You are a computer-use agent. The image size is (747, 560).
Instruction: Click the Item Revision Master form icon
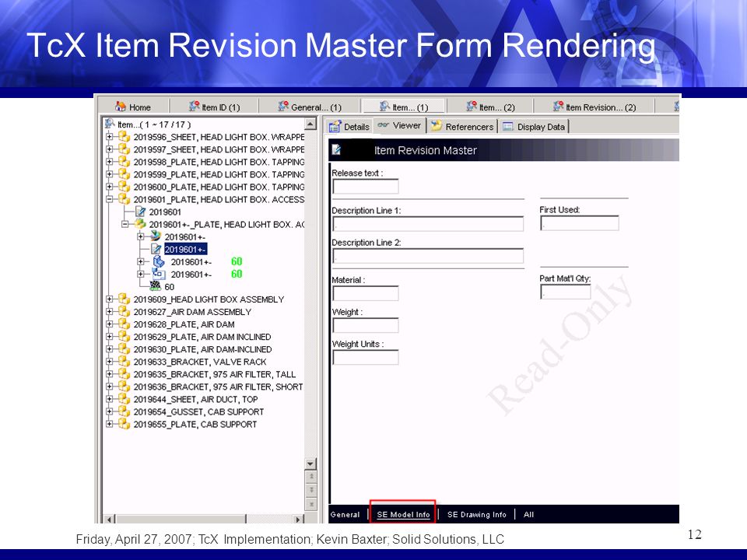337,150
